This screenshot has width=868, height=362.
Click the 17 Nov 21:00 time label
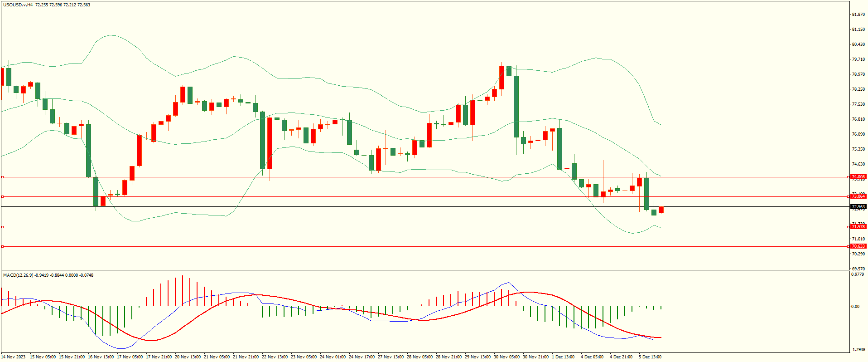[159, 357]
